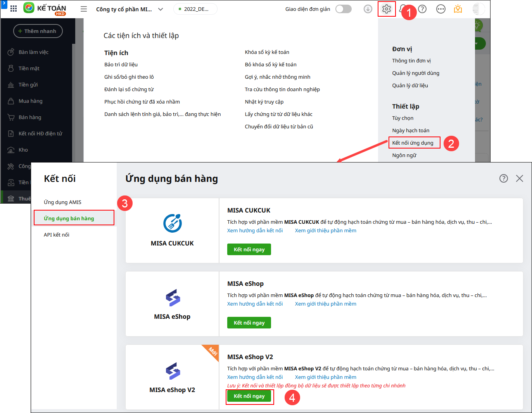Click Kết nối ngay for MISA CUKCUK

(249, 249)
